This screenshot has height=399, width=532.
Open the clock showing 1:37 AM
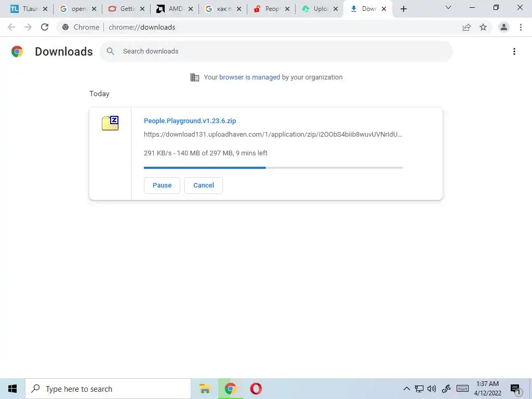point(487,389)
